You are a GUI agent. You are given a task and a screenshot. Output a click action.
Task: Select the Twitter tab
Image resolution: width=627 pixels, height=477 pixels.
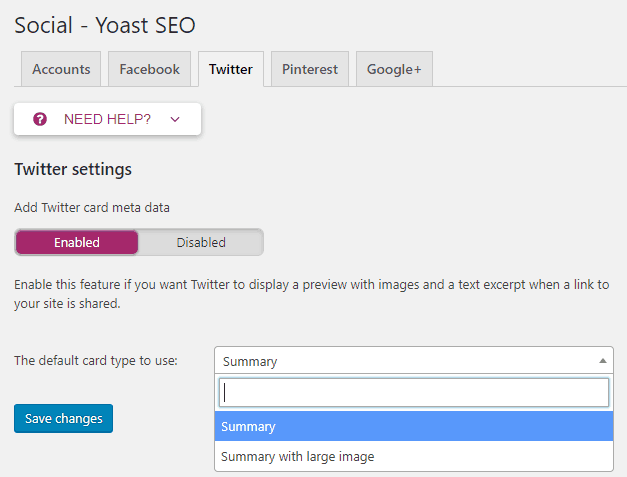231,69
